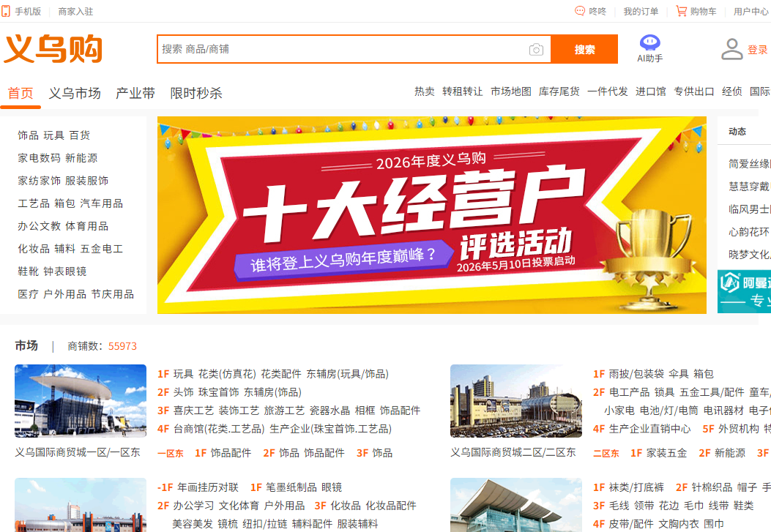This screenshot has height=532, width=771.
Task: Click the 二区/二区东 market photo
Action: coord(515,401)
